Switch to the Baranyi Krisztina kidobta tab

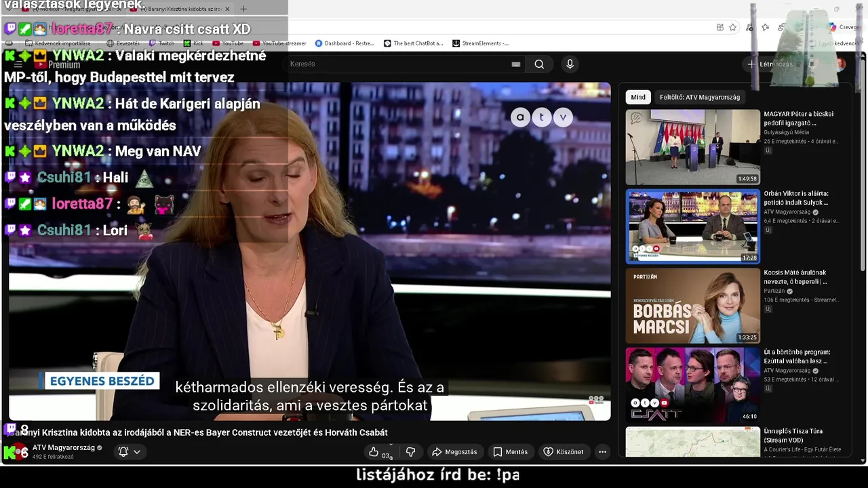(x=181, y=9)
